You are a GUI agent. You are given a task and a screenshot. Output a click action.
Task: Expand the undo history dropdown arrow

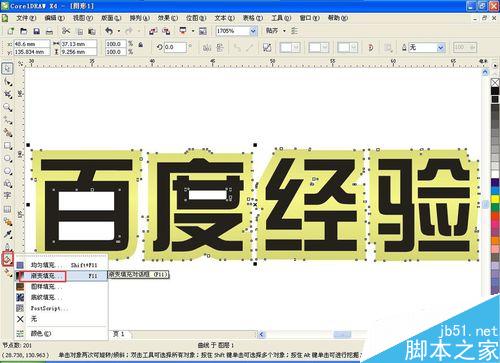[119, 31]
